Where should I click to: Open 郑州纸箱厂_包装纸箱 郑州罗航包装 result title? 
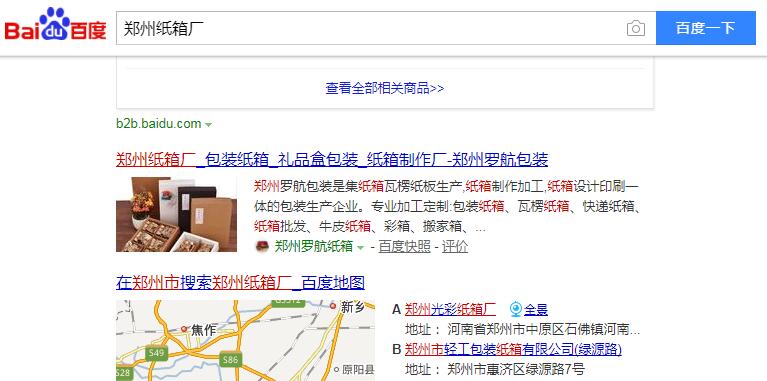332,159
